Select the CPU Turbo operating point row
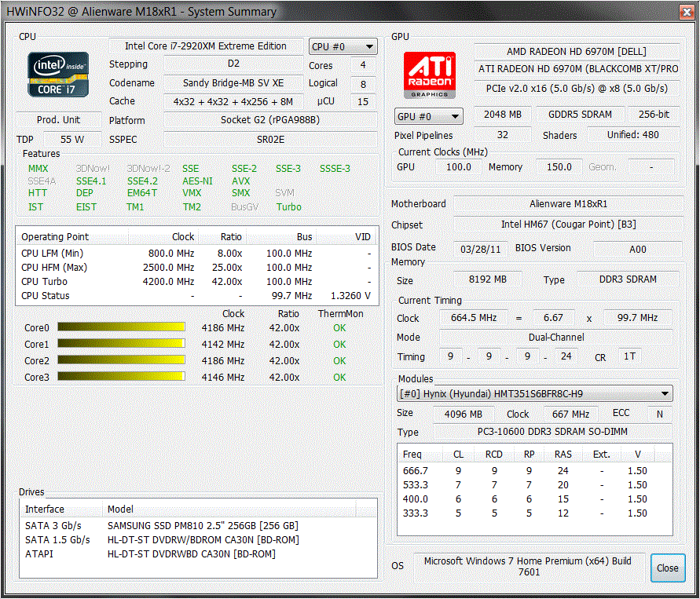 coord(196,281)
